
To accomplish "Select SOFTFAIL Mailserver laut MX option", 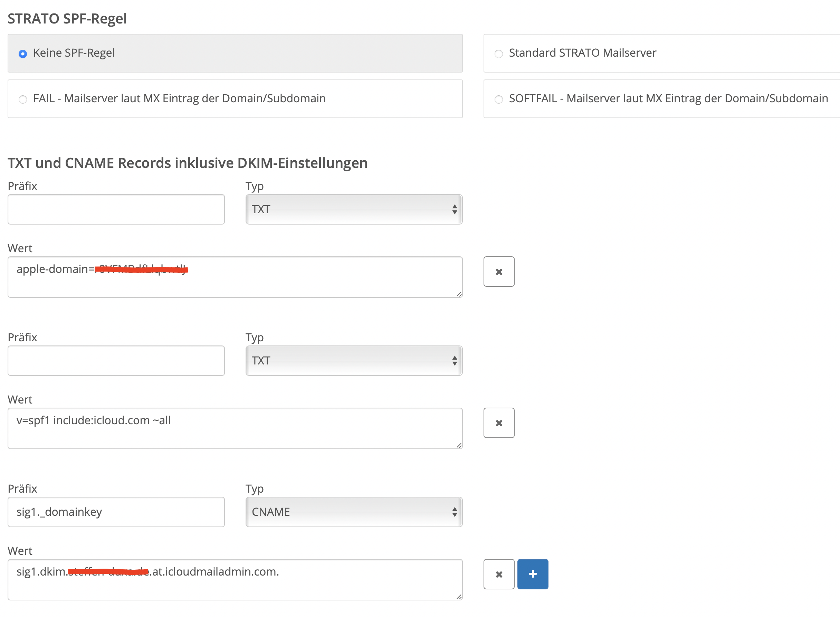I will click(x=499, y=99).
